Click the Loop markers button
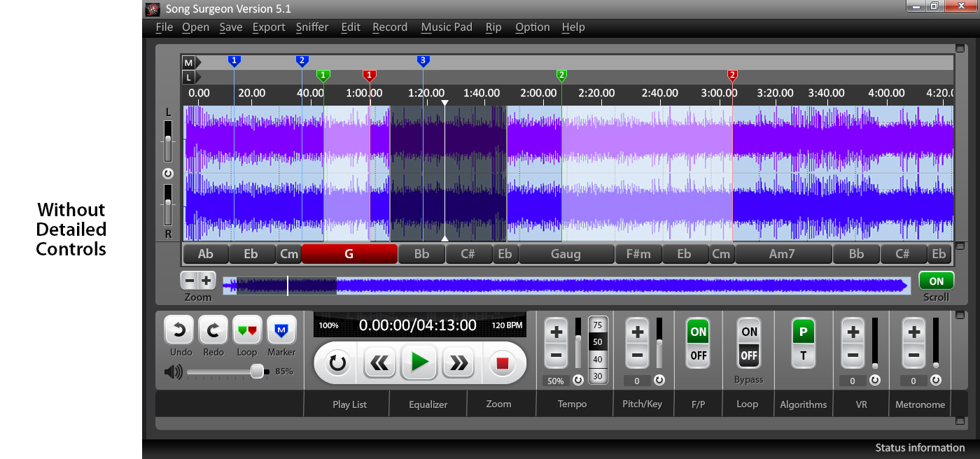The width and height of the screenshot is (980, 459). (247, 330)
